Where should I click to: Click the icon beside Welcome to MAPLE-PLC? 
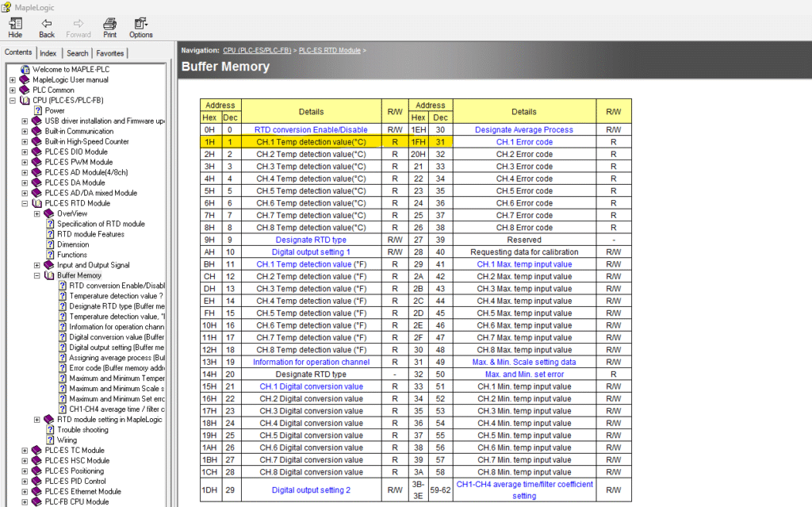coord(25,70)
